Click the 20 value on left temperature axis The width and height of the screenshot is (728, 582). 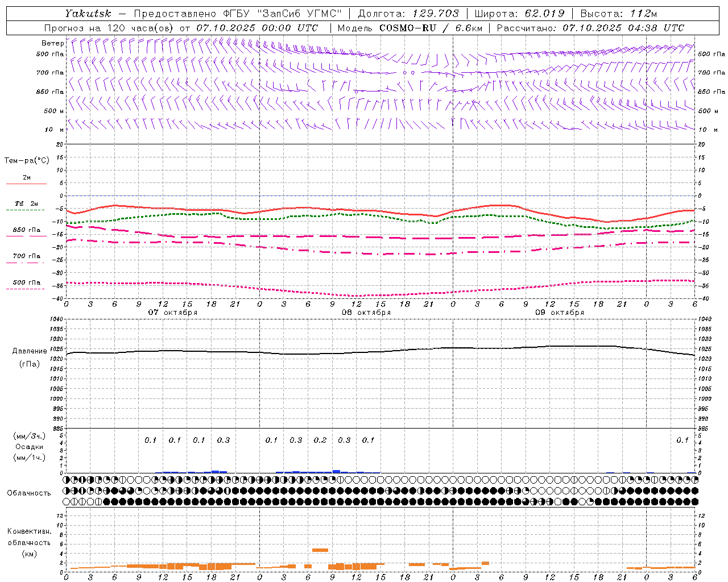pyautogui.click(x=60, y=144)
